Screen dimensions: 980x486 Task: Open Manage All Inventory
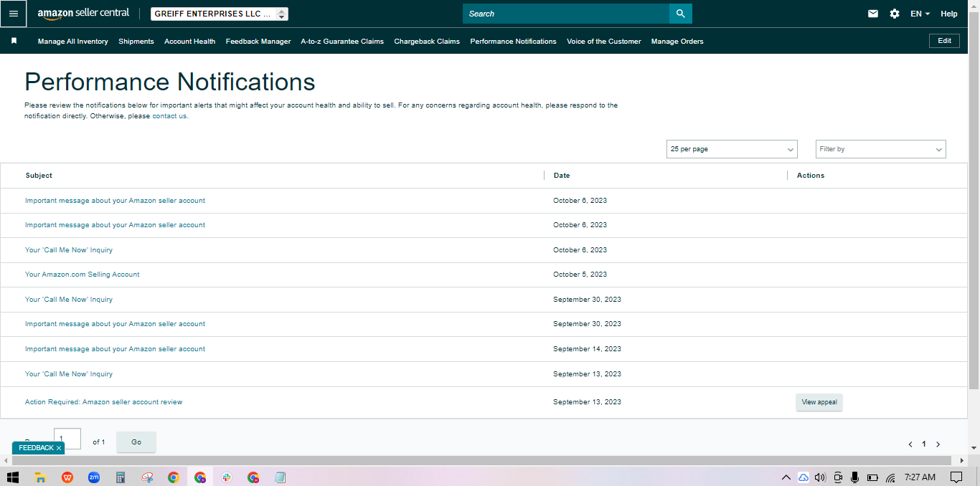tap(73, 42)
